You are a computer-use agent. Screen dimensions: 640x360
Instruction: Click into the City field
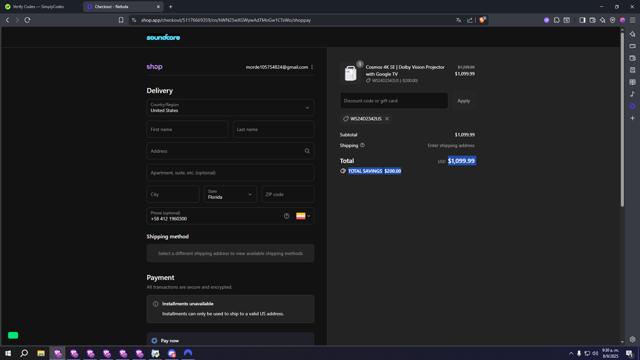pos(173,194)
